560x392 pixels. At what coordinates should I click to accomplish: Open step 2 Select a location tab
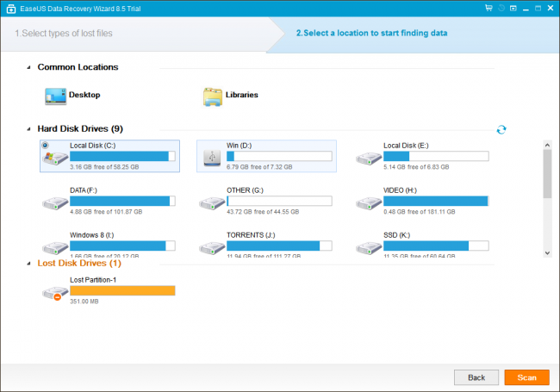[x=371, y=34]
